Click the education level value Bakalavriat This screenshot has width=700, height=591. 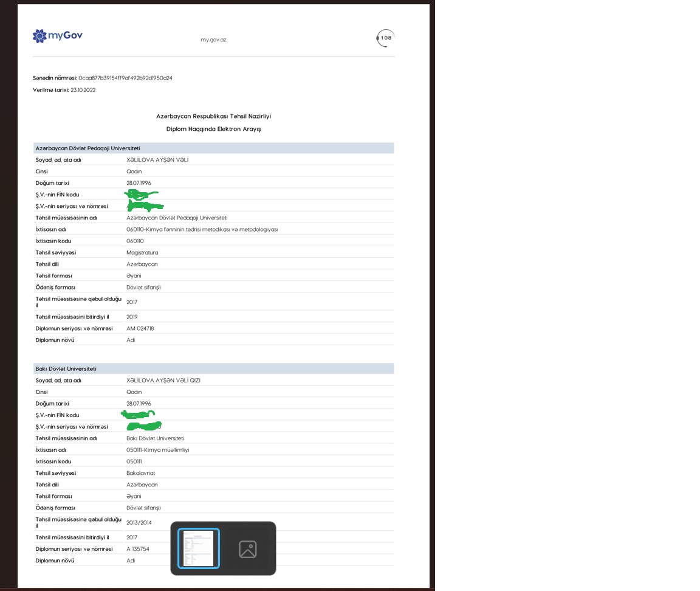[x=140, y=473]
